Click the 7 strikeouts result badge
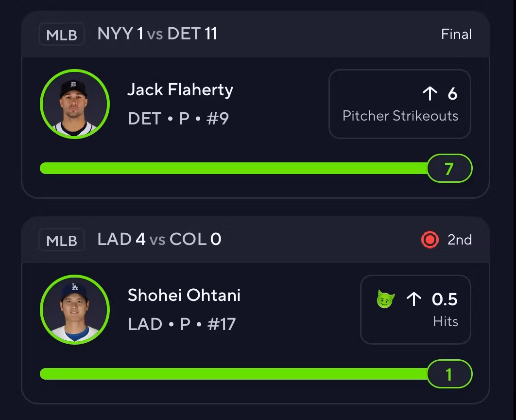Image resolution: width=516 pixels, height=420 pixels. click(449, 168)
